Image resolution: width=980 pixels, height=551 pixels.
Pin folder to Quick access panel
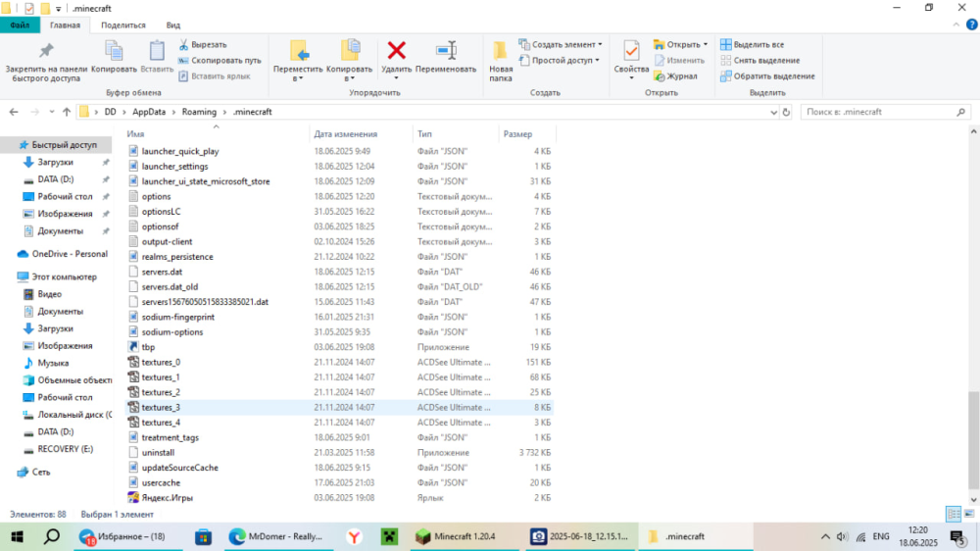(46, 62)
